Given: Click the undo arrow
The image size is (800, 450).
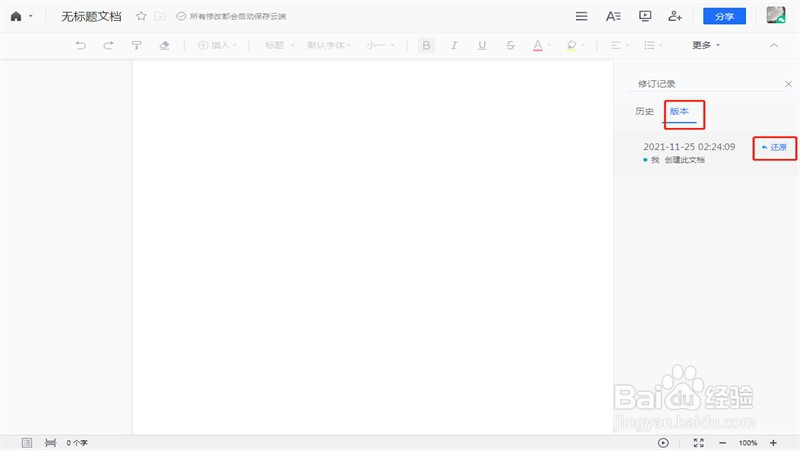Looking at the screenshot, I should coord(81,45).
